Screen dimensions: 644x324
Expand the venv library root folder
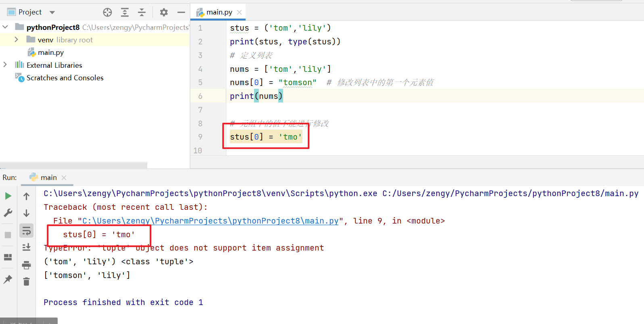pyautogui.click(x=16, y=40)
